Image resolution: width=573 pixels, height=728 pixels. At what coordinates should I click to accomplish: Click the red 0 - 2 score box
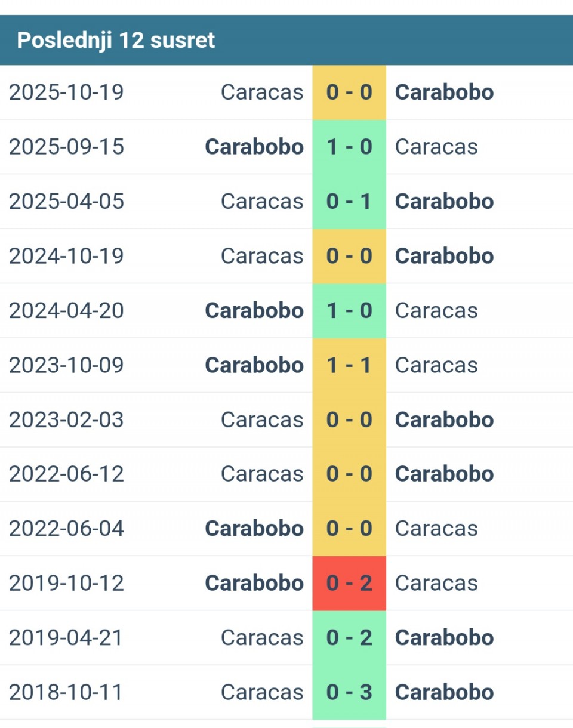(349, 583)
